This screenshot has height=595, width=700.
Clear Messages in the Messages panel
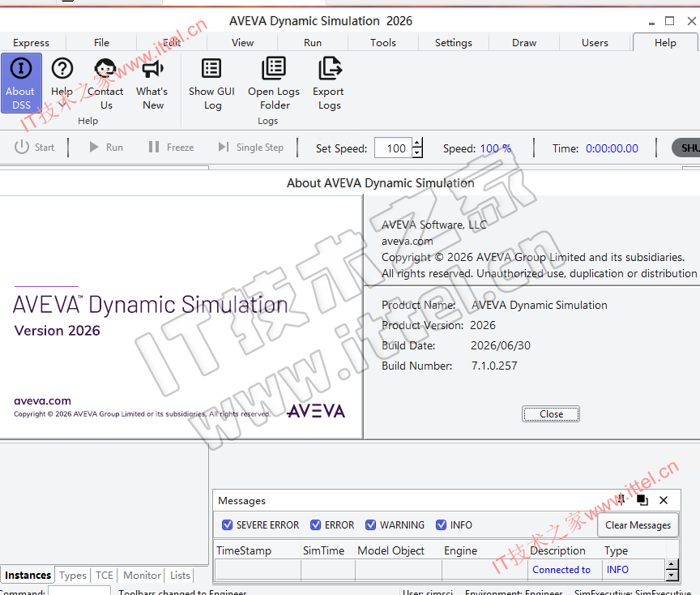coord(638,525)
